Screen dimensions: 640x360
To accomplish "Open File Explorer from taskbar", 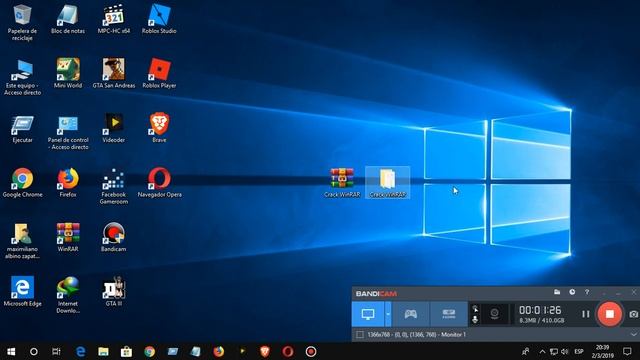I will pos(103,351).
